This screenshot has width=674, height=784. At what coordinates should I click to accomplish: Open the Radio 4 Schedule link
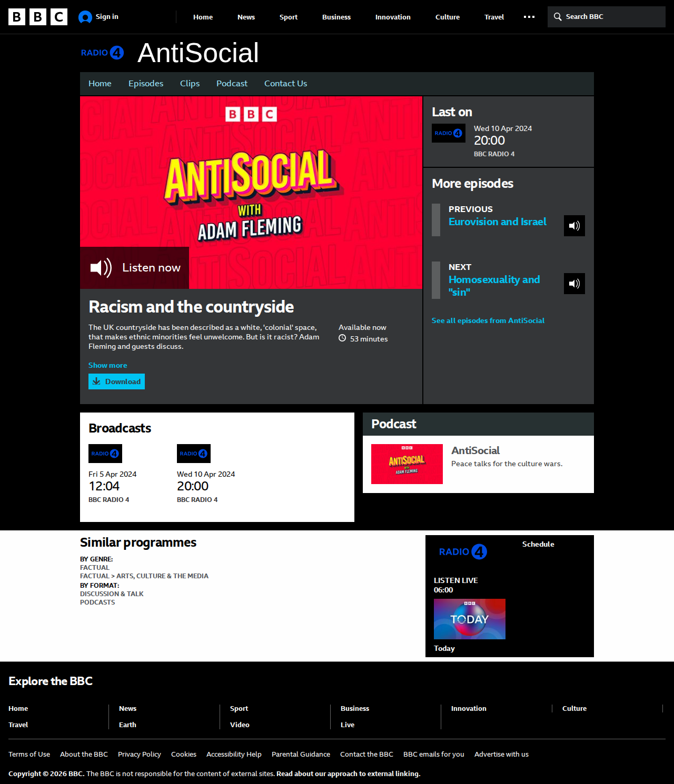pos(538,544)
